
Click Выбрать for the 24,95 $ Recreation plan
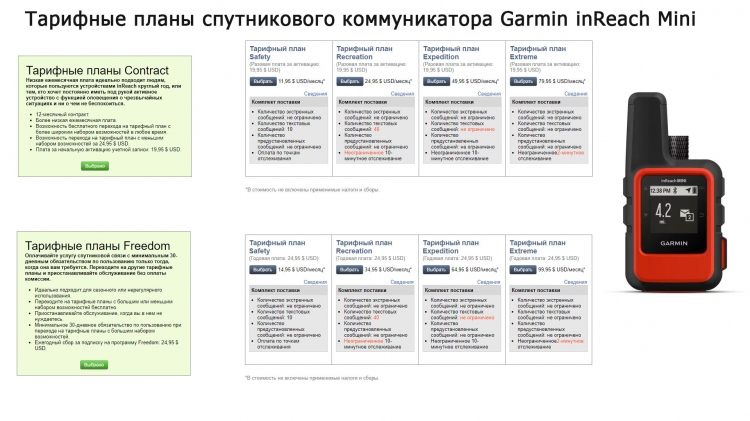(350, 81)
